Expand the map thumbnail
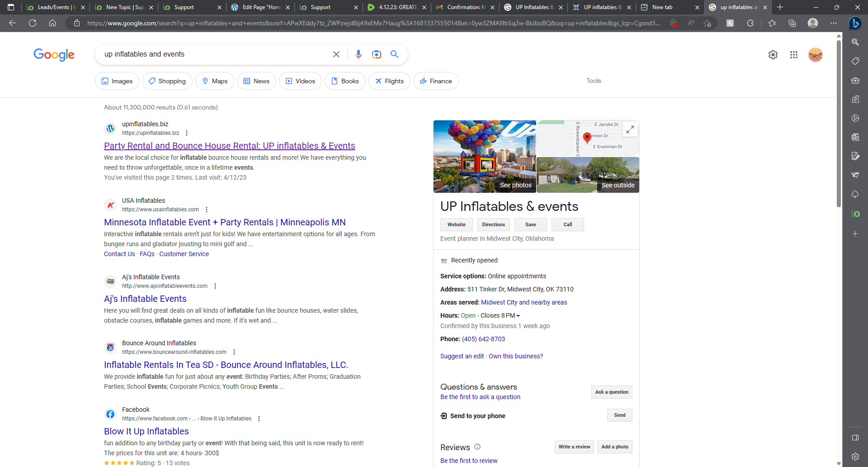The height and width of the screenshot is (467, 868). (x=630, y=129)
